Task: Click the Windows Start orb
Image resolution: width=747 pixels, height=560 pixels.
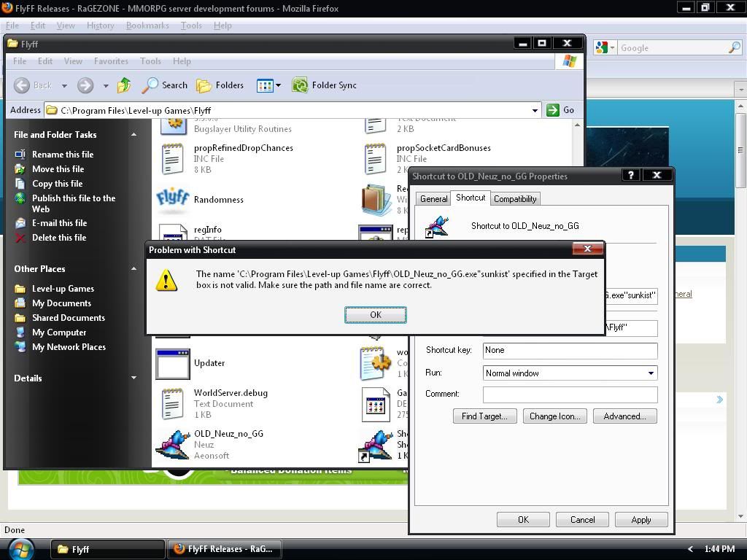Action: coord(21,548)
